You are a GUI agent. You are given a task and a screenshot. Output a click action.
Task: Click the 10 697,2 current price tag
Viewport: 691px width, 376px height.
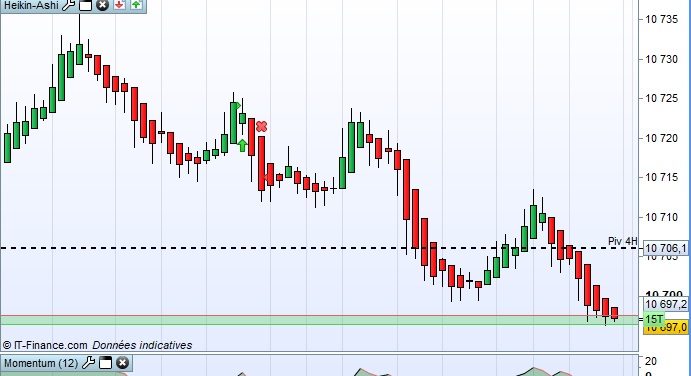point(665,304)
